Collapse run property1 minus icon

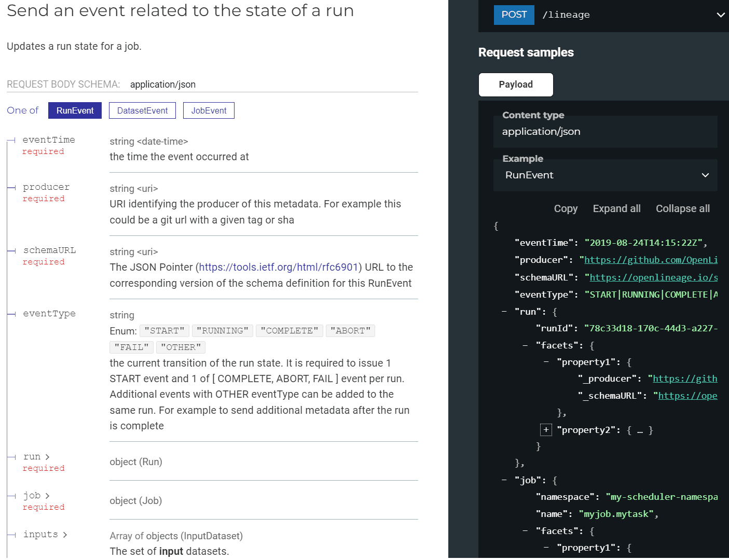click(546, 362)
